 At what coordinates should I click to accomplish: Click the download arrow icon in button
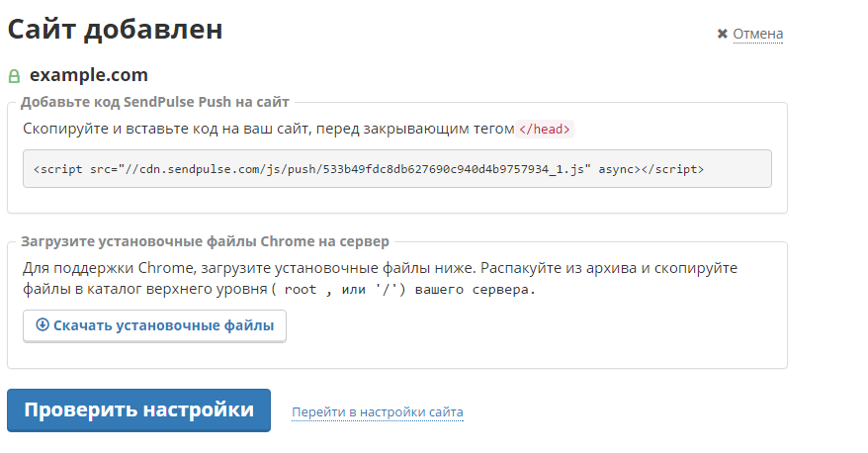pyautogui.click(x=43, y=324)
